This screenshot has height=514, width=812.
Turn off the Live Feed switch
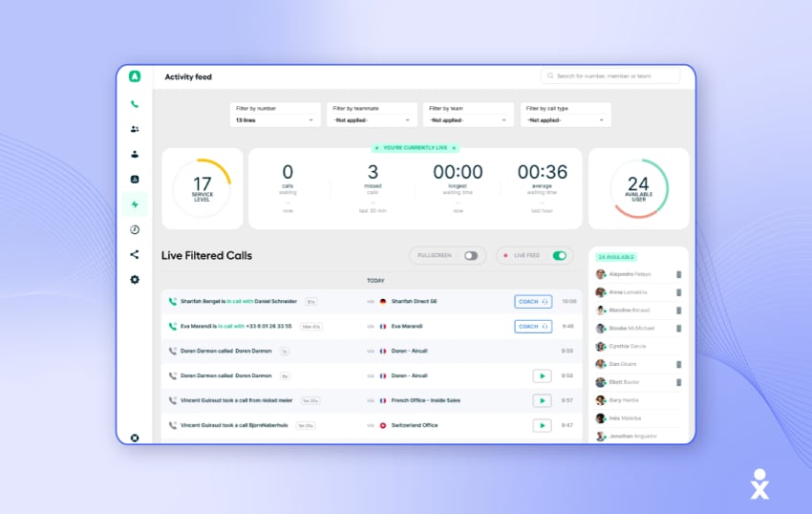[x=559, y=255]
